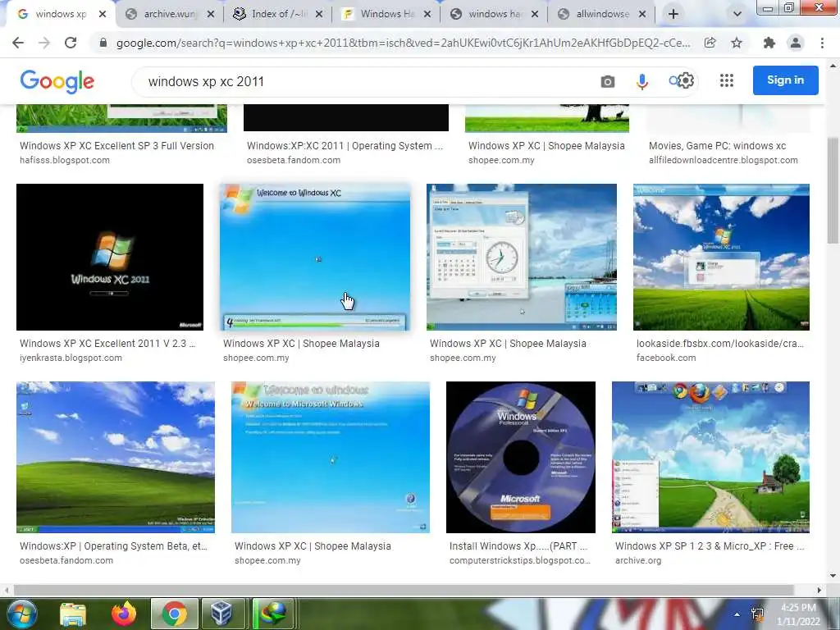
Task: Click the forward navigation arrow
Action: 44,43
